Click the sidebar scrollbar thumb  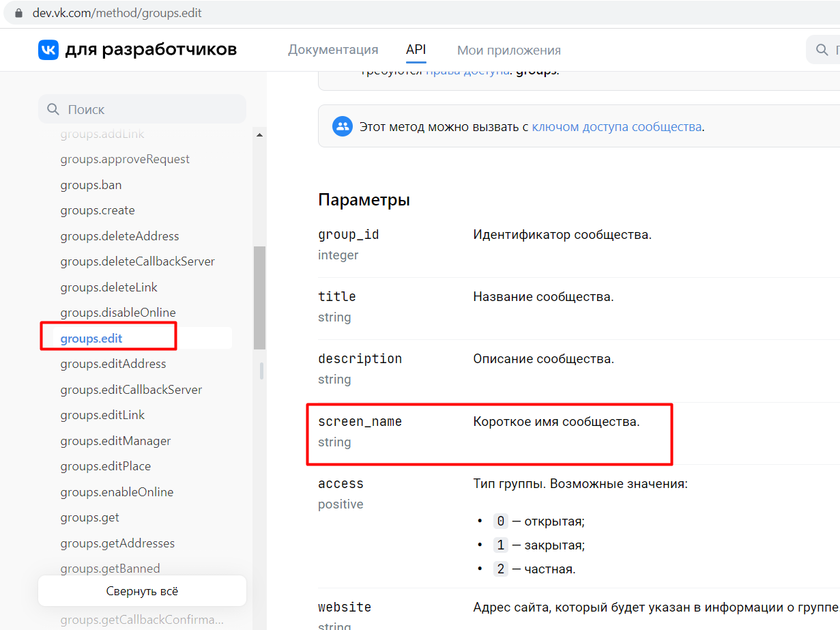(x=259, y=298)
